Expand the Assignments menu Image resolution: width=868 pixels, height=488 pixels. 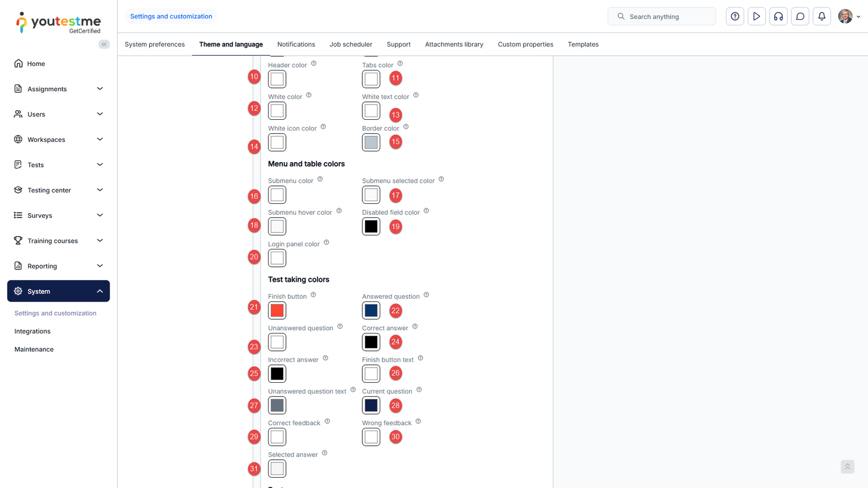click(x=99, y=89)
